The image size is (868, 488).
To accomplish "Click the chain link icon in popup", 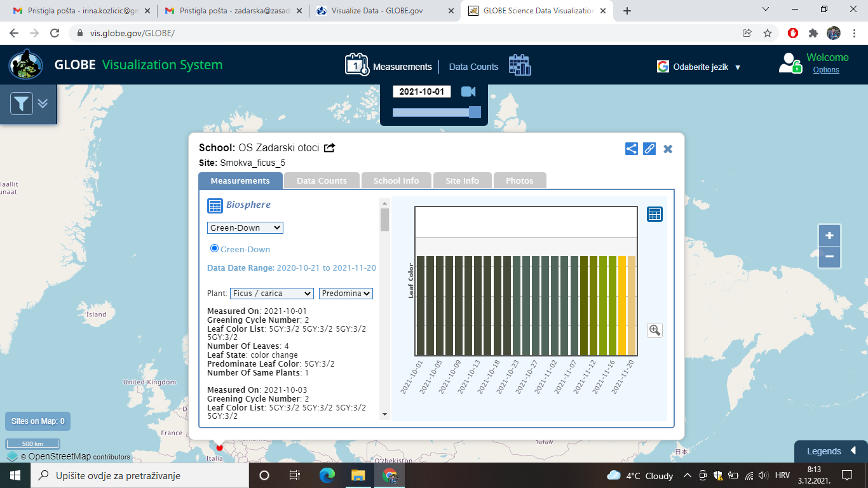I will [x=649, y=149].
